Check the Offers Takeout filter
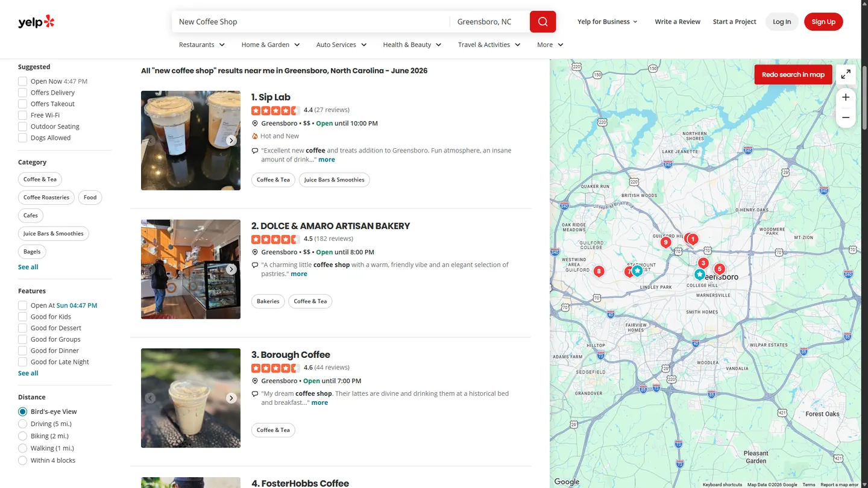The width and height of the screenshot is (868, 488). tap(22, 104)
